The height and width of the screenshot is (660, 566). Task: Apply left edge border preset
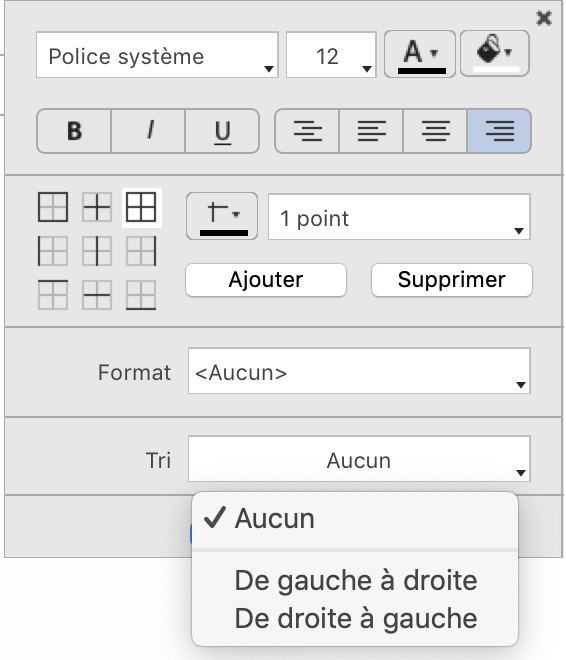coord(53,251)
